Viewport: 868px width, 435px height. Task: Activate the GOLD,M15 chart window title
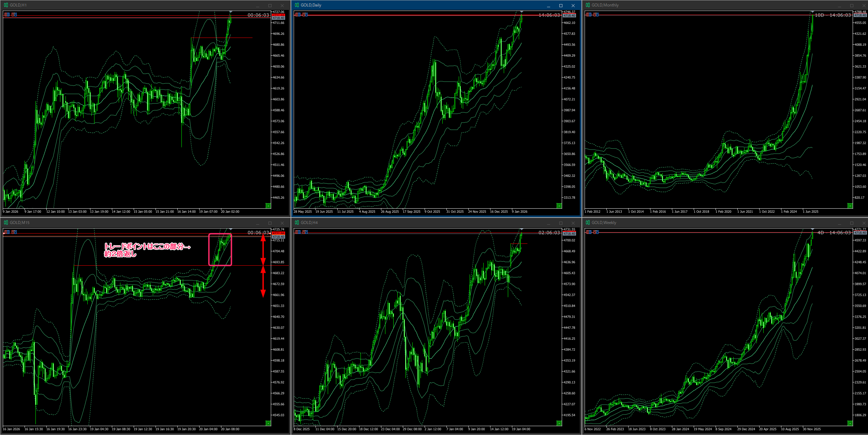tap(19, 223)
